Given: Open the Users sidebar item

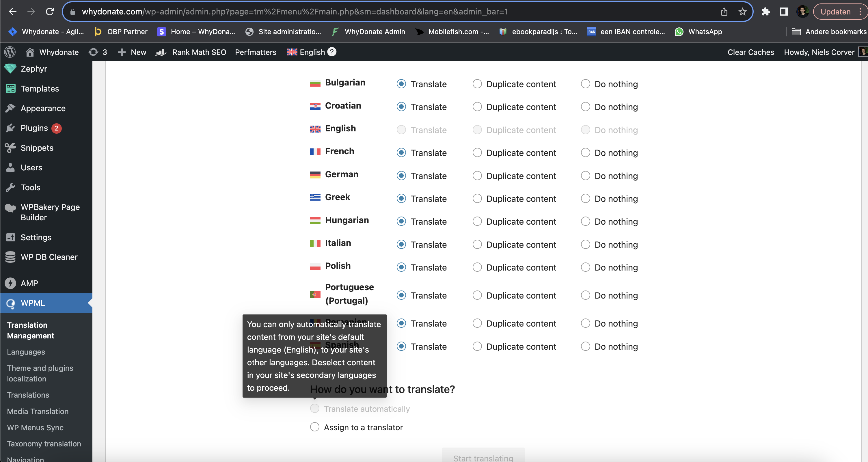Looking at the screenshot, I should [46, 167].
